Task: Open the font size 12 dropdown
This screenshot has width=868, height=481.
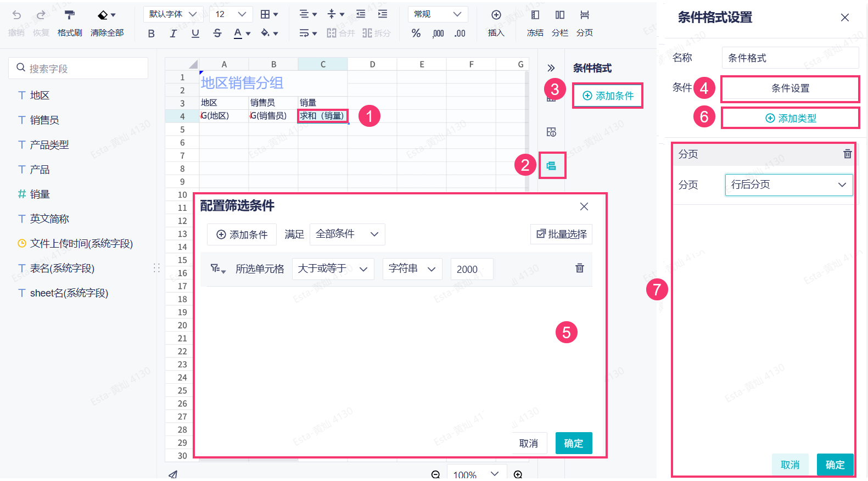Action: 231,14
